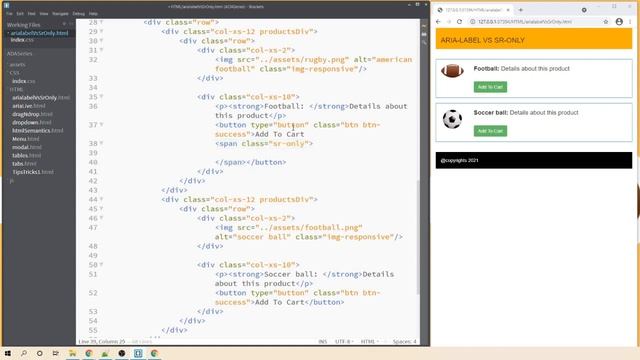Click the dark round icon on Chrome's tab strip
This screenshot has height=360, width=640.
584,10
